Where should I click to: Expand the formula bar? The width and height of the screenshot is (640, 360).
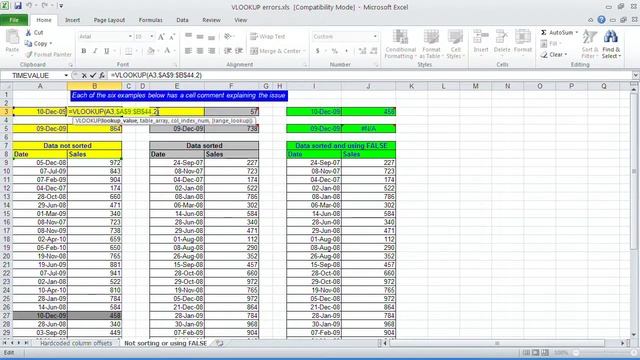(x=636, y=76)
